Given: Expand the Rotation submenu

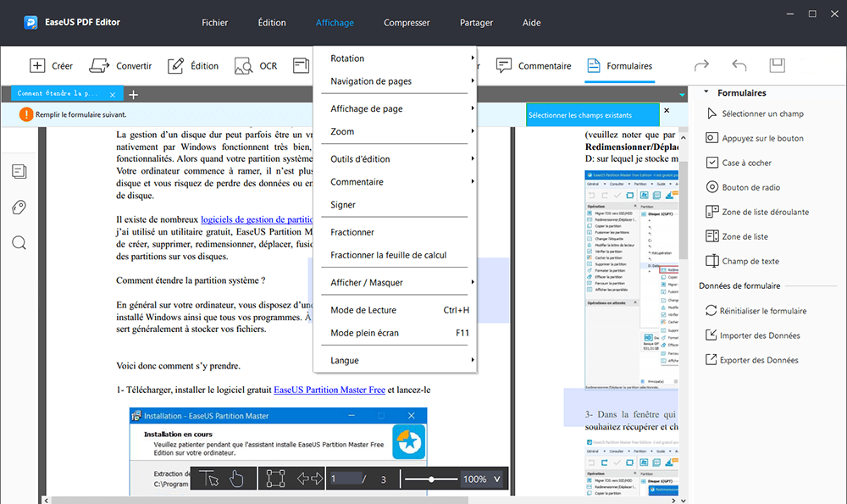Looking at the screenshot, I should (395, 58).
